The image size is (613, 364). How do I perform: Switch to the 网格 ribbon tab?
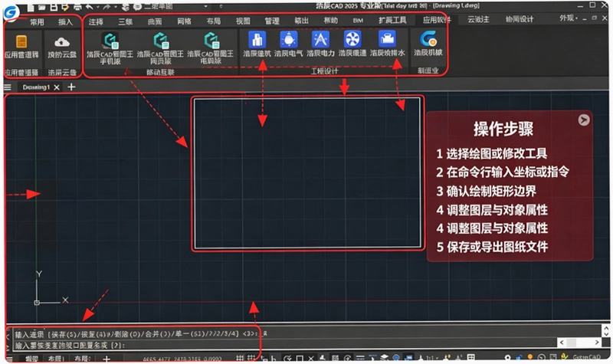coord(184,21)
